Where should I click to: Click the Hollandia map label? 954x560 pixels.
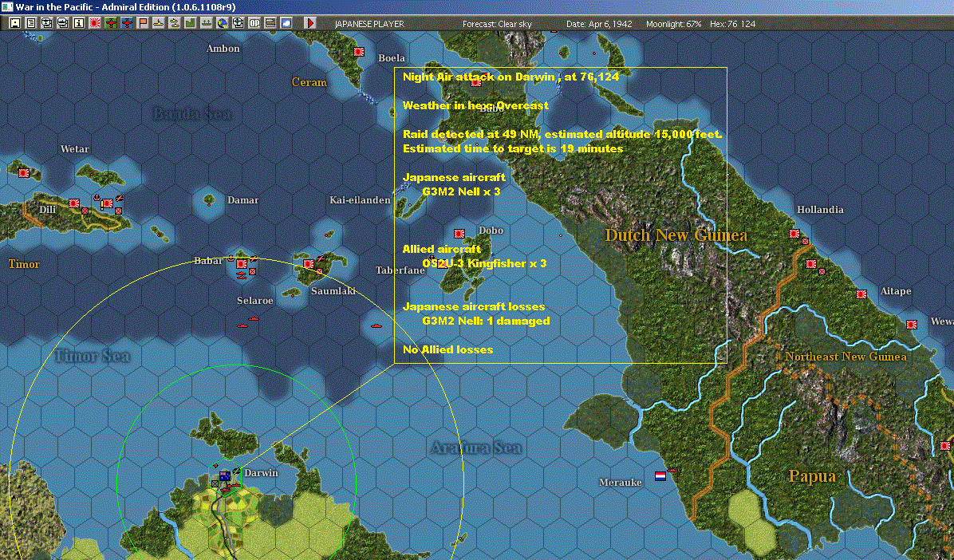820,210
